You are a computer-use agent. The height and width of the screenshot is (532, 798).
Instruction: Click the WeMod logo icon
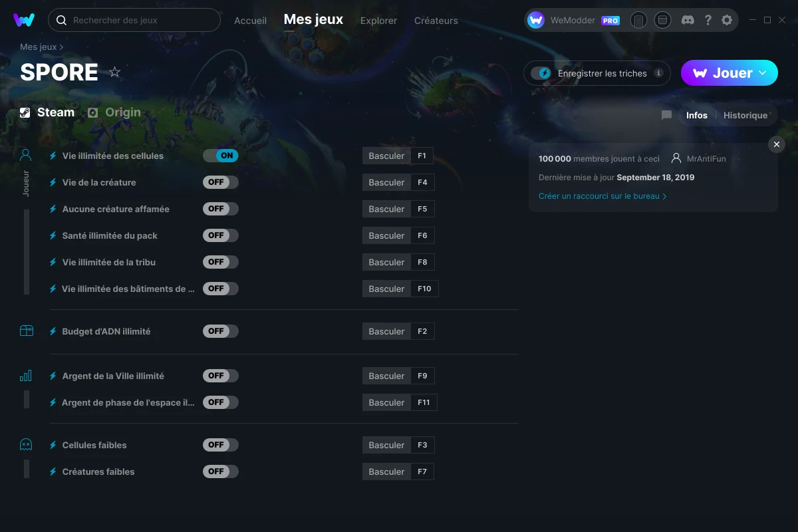coord(24,20)
